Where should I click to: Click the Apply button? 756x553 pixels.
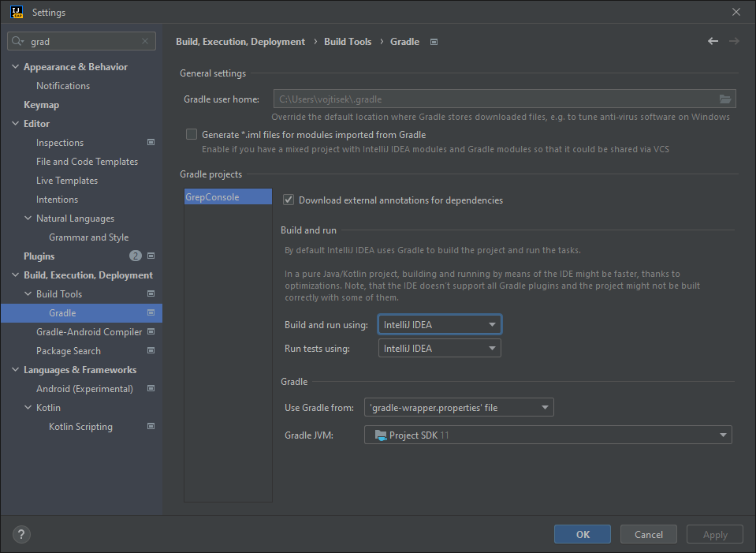[x=714, y=534]
